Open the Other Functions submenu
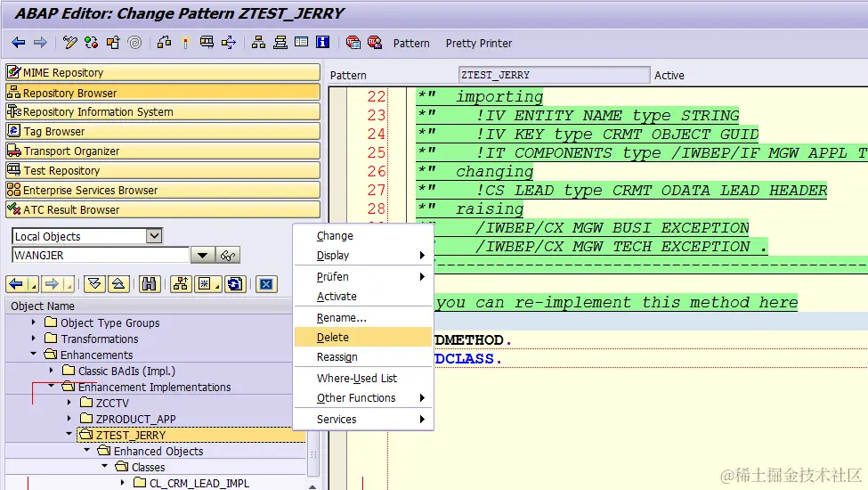The width and height of the screenshot is (868, 490). (x=362, y=398)
